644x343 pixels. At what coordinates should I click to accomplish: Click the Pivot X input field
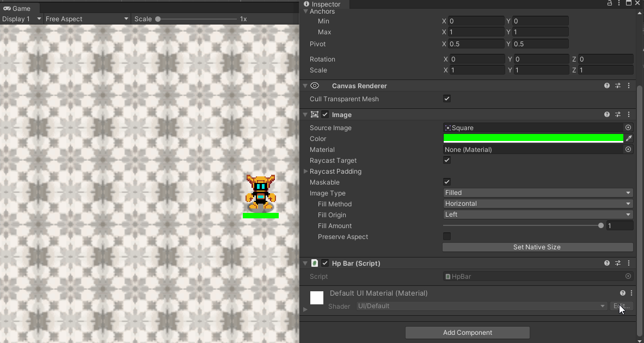(476, 44)
